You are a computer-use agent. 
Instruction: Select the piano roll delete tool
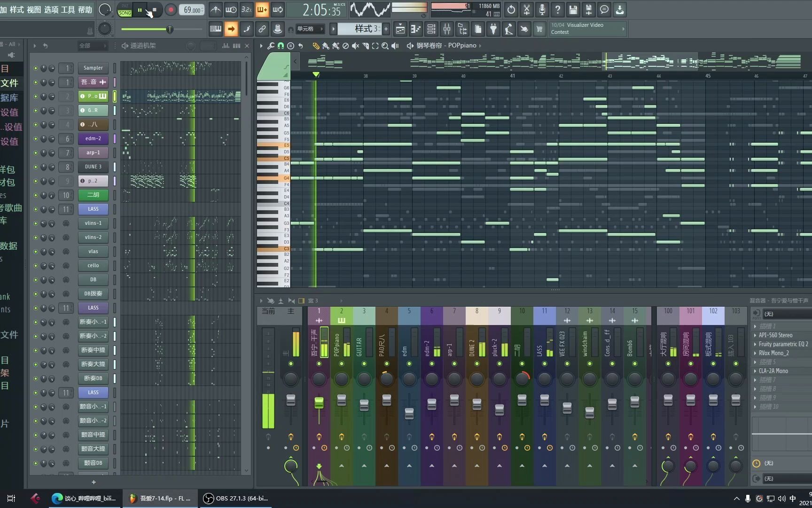[x=345, y=46]
